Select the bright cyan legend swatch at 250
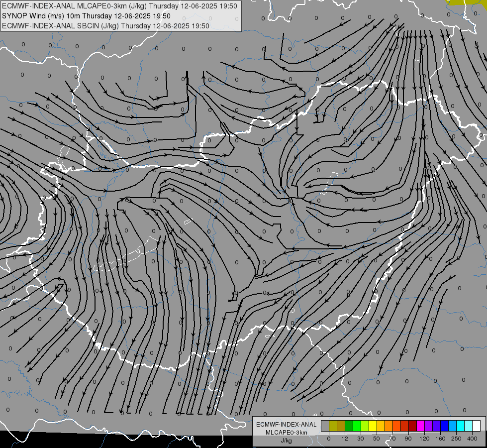Image resolution: width=487 pixels, height=448 pixels. 461,426
